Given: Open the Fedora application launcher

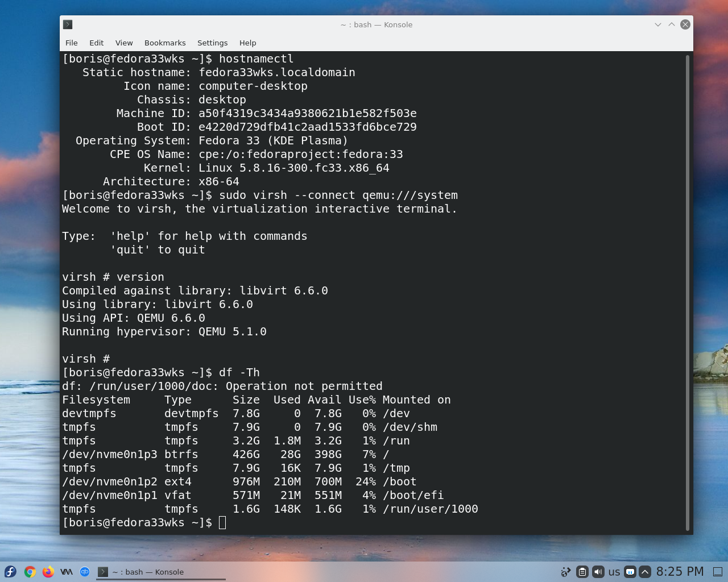Looking at the screenshot, I should tap(10, 571).
